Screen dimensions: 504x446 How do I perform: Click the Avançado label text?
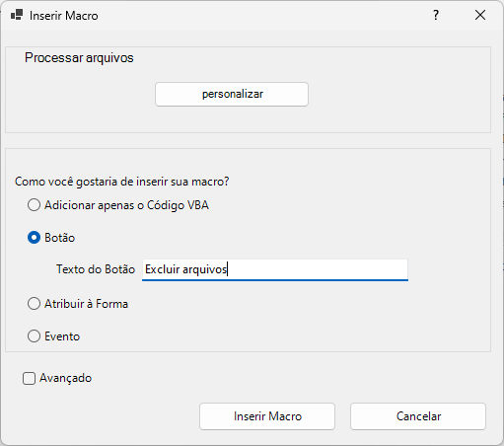[x=66, y=378]
